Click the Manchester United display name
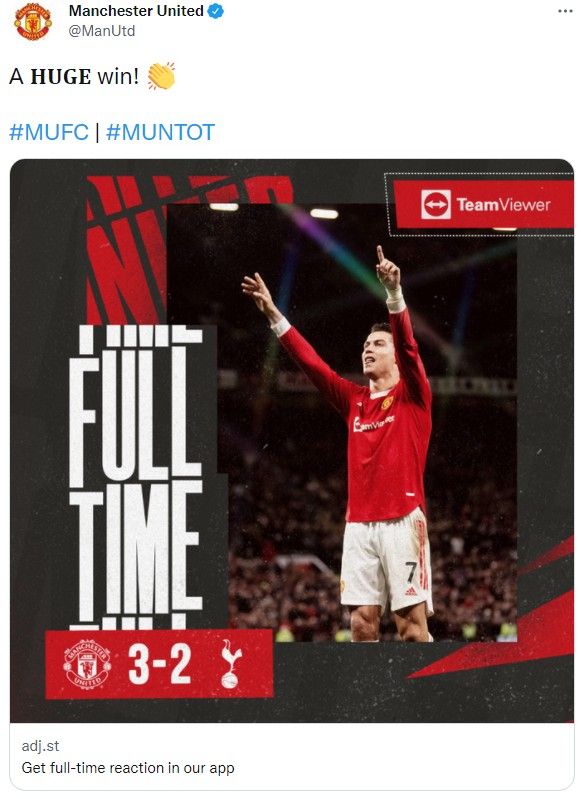The height and width of the screenshot is (799, 581). click(136, 11)
